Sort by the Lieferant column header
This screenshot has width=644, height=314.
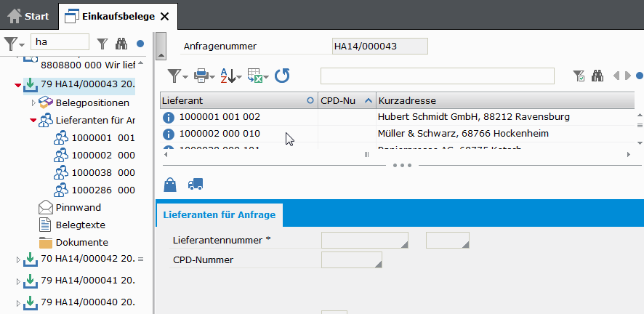239,100
